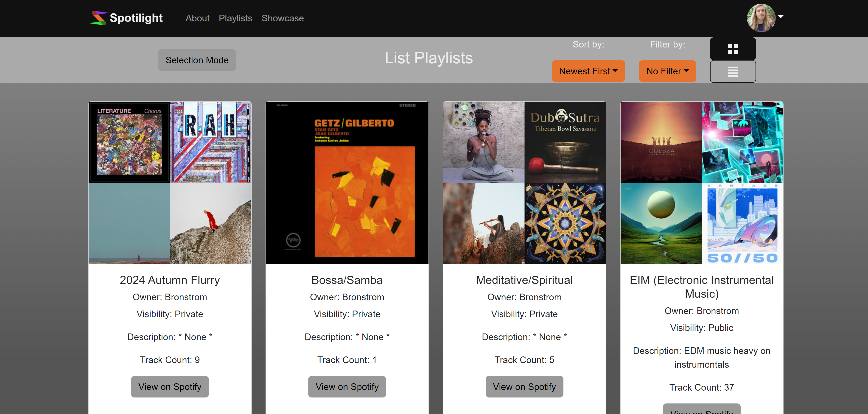Click Track Count: 1 text
This screenshot has width=868, height=414.
click(x=347, y=360)
